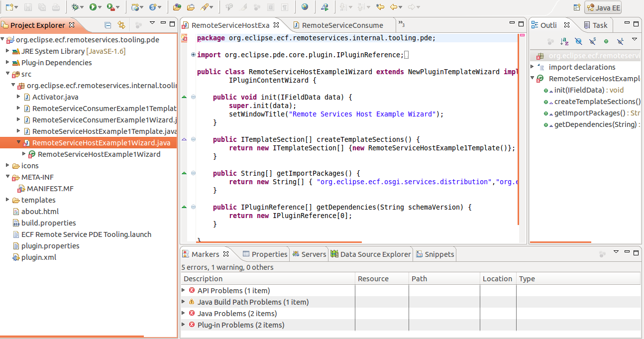
Task: Click the Search flashlight icon
Action: click(204, 7)
